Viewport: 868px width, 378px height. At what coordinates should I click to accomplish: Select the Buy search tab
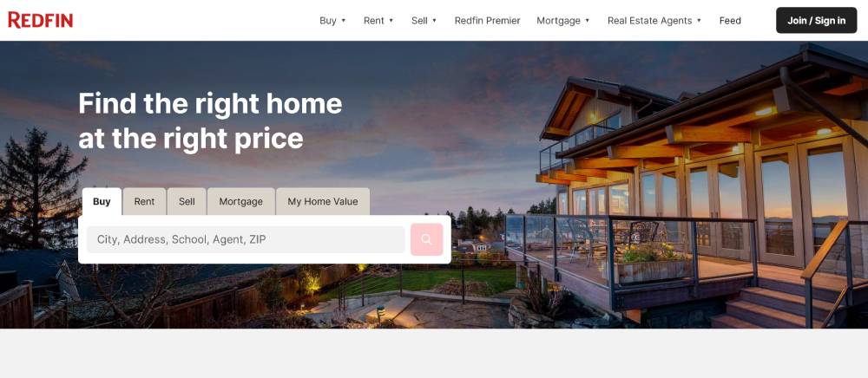102,202
